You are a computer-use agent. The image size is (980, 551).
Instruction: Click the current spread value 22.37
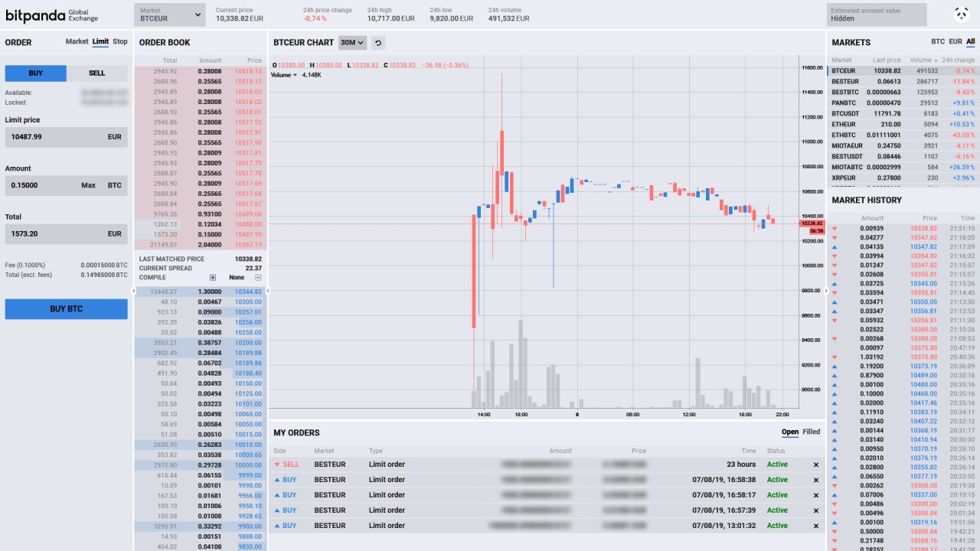point(253,269)
